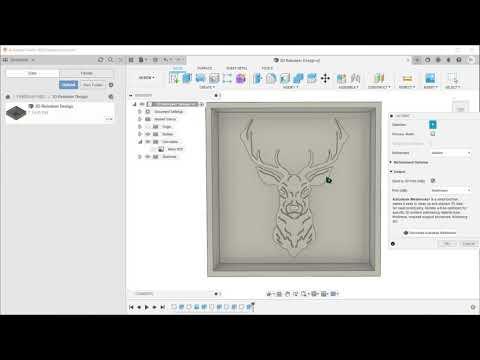480x360 pixels.
Task: Expand the Document Settings node
Action: [140, 112]
